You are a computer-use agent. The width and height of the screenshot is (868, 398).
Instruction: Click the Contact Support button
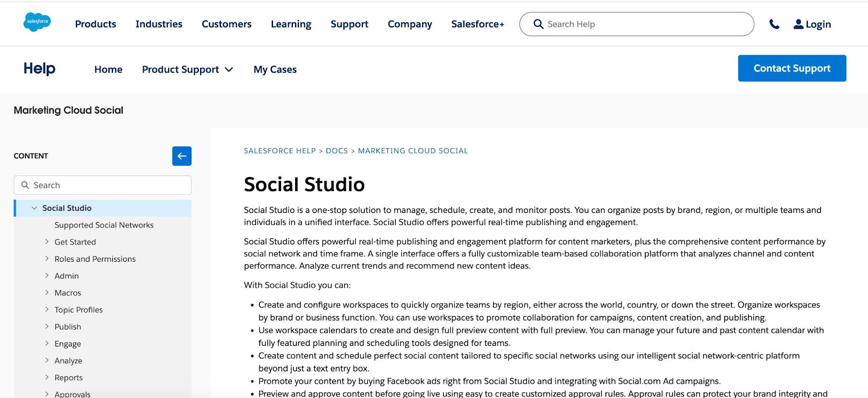[792, 68]
